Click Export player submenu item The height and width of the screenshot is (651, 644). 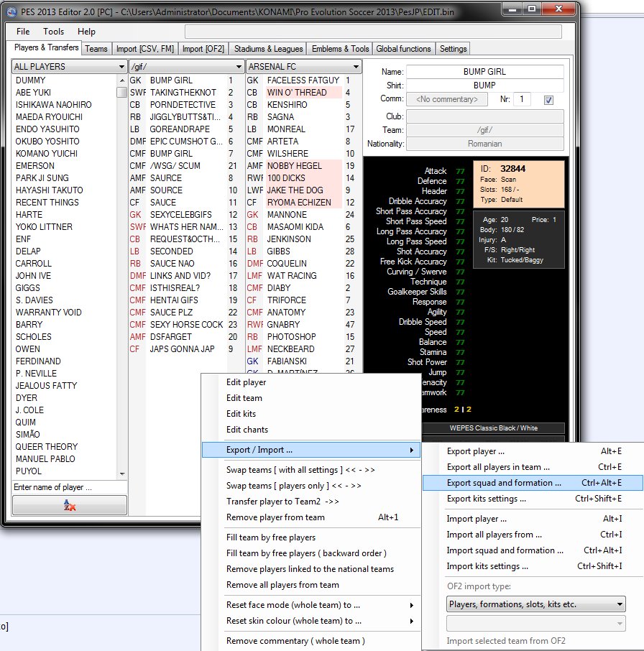pyautogui.click(x=533, y=451)
